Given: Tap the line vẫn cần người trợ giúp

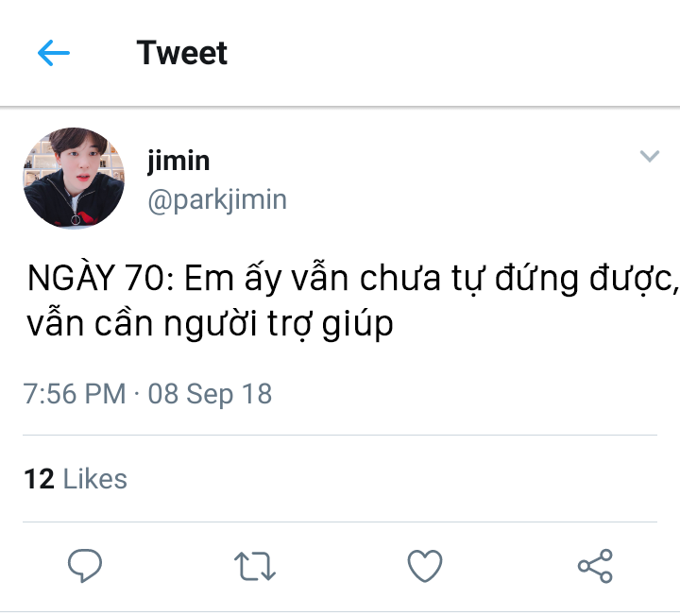Looking at the screenshot, I should (x=210, y=323).
